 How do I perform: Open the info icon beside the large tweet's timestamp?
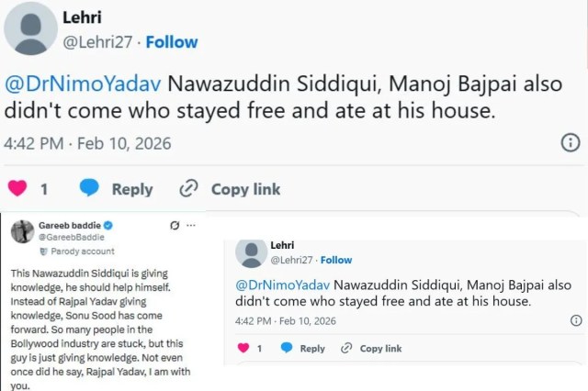(570, 143)
